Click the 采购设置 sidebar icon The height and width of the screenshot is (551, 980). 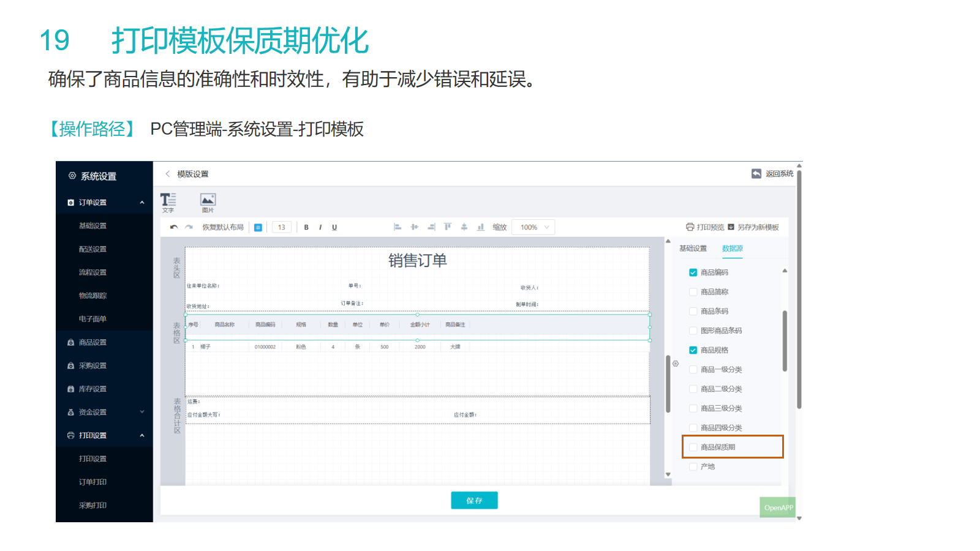(x=71, y=366)
